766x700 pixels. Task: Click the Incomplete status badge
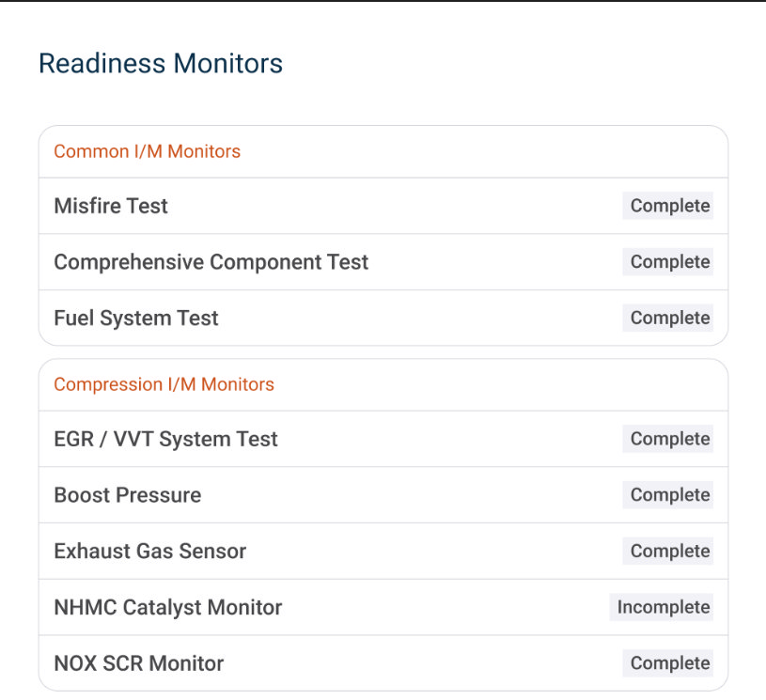(661, 607)
